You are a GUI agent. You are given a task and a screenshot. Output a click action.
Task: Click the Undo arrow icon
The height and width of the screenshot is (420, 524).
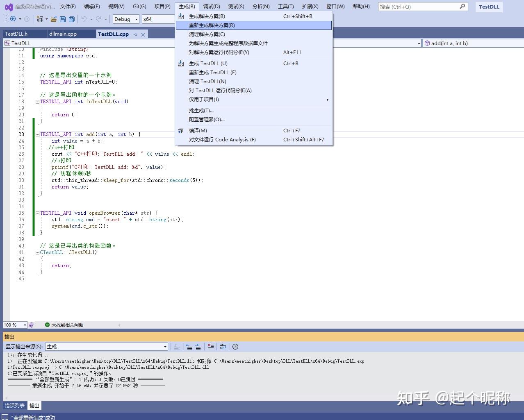pos(84,19)
